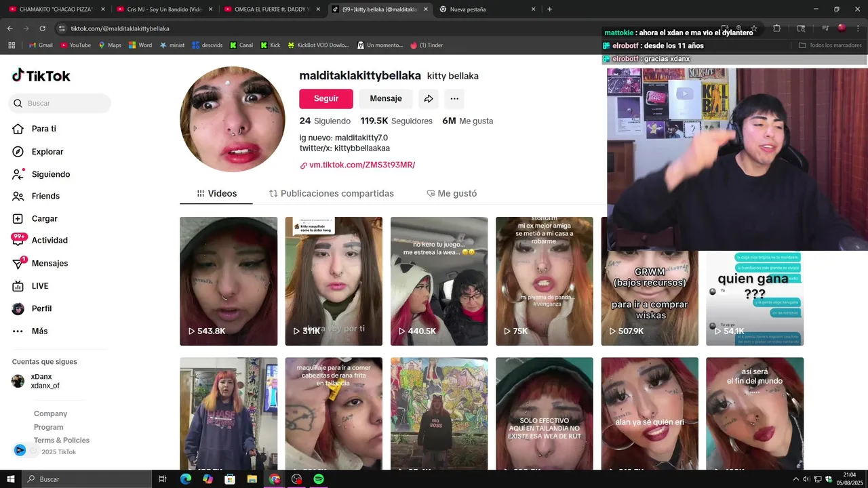Open the three-dots more options button
The width and height of the screenshot is (868, 488).
point(454,99)
